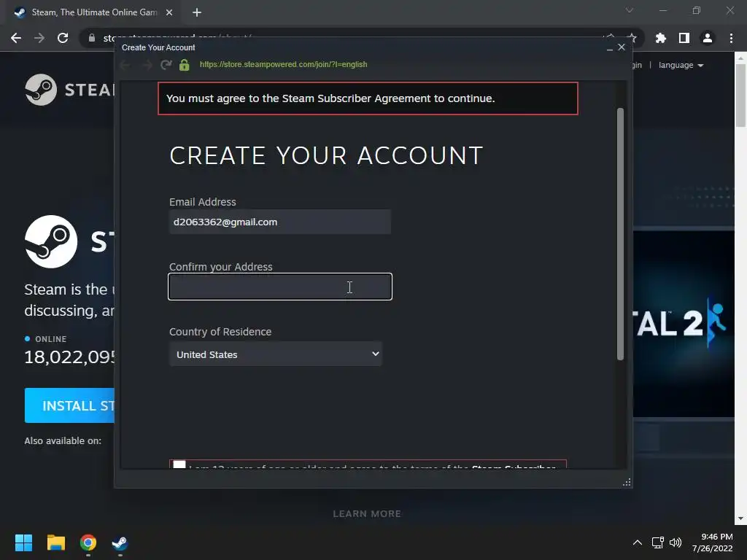Reload the Chrome page
Screen dimensions: 747x560
(63, 38)
